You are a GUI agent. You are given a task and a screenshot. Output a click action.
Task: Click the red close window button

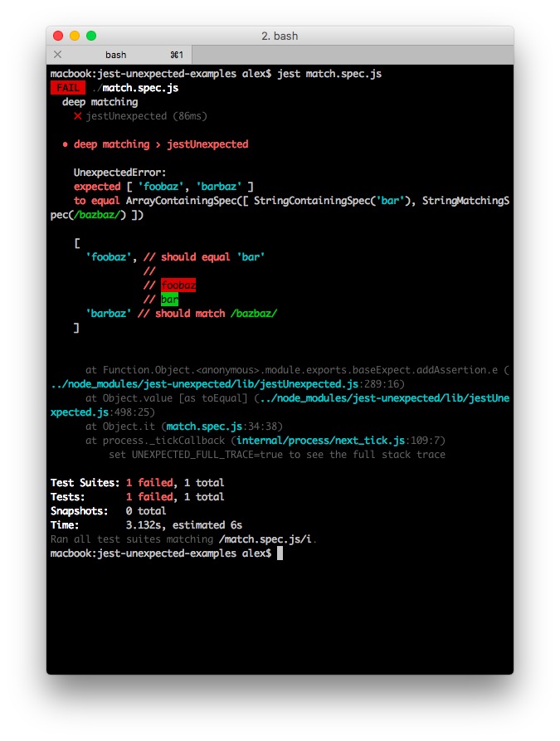58,36
